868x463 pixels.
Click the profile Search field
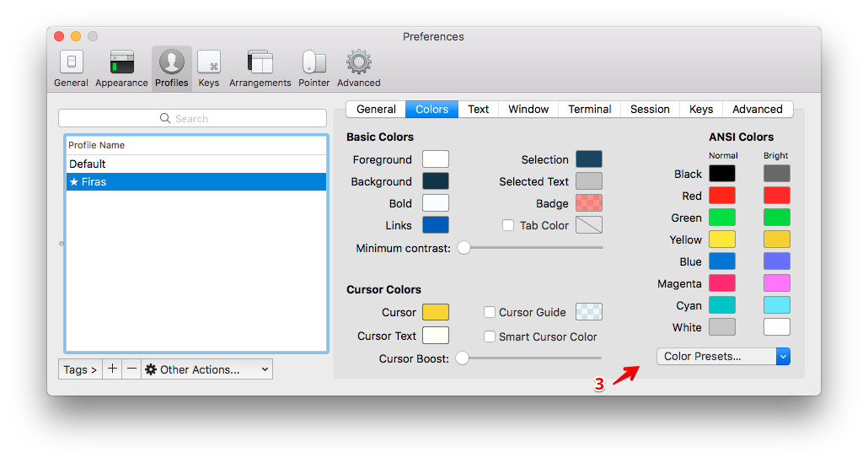(x=193, y=118)
